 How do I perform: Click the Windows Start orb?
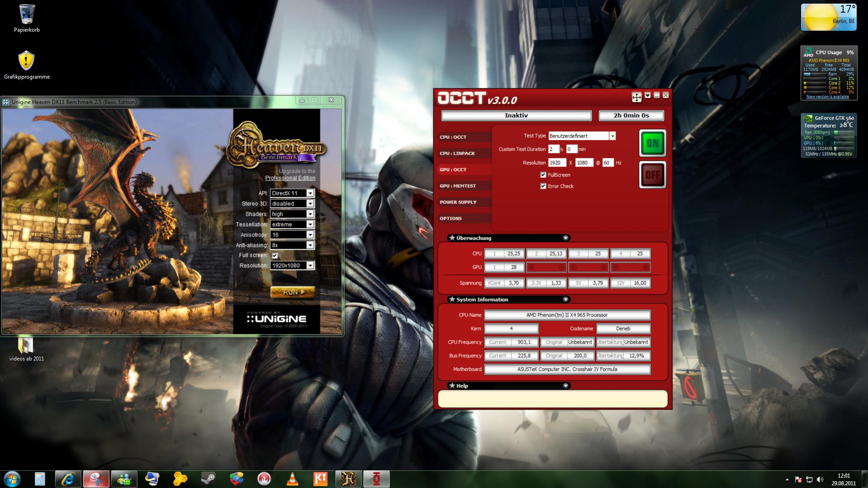tap(12, 479)
